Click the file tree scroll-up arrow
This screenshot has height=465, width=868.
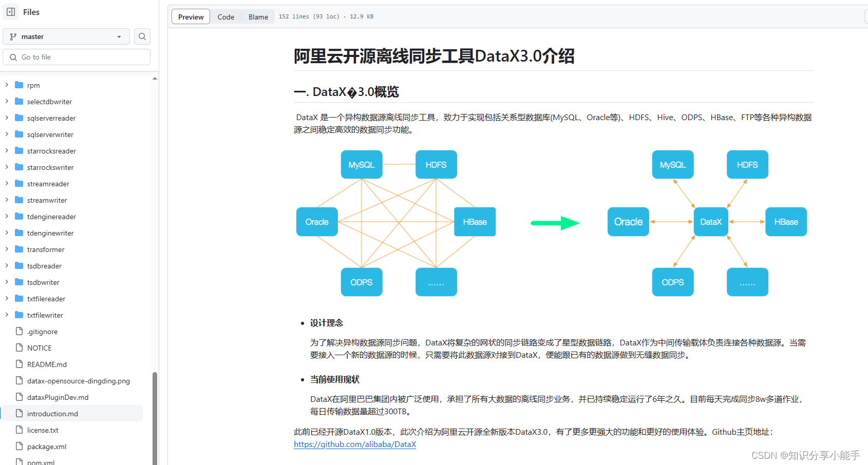[155, 79]
